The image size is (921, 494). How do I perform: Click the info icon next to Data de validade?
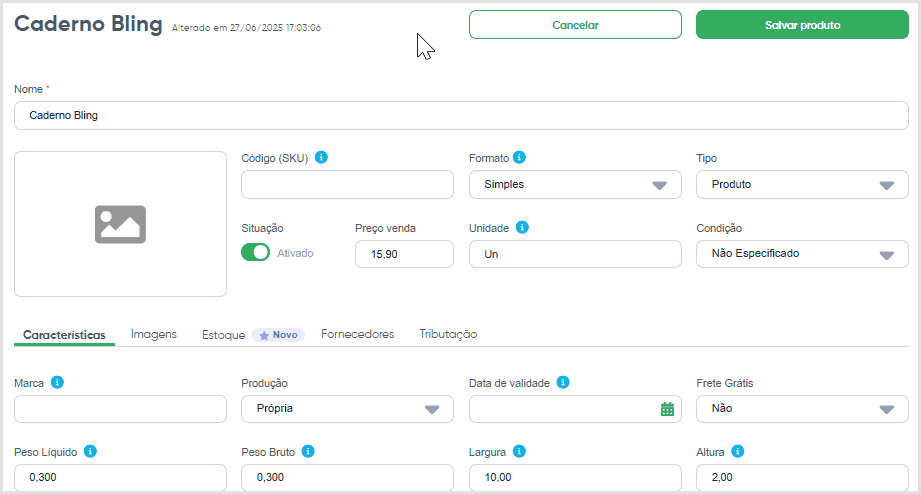point(563,382)
